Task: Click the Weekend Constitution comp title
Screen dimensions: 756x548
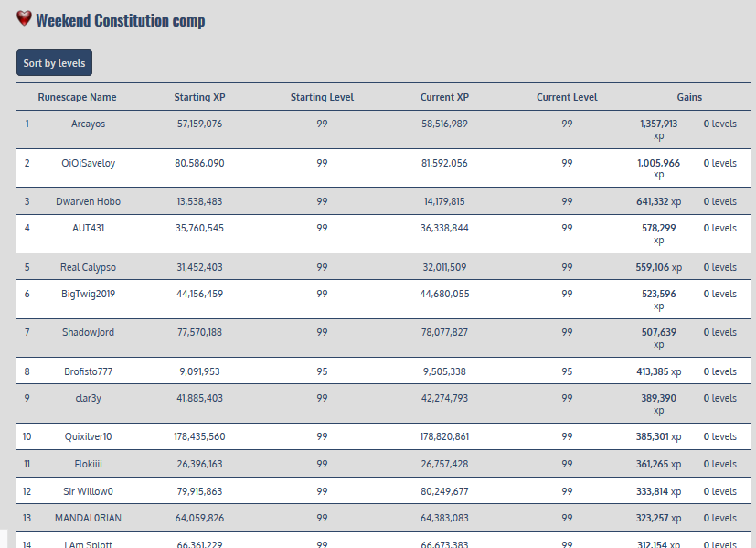Action: pos(120,20)
